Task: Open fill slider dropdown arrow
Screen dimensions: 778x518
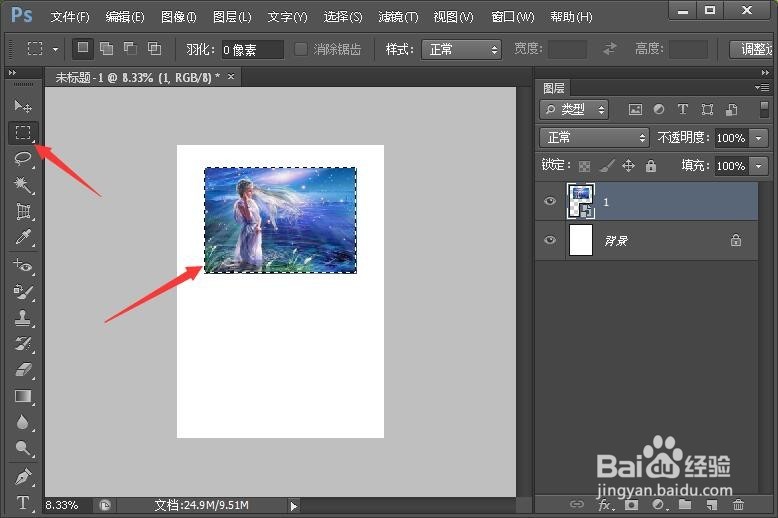Action: pos(759,166)
